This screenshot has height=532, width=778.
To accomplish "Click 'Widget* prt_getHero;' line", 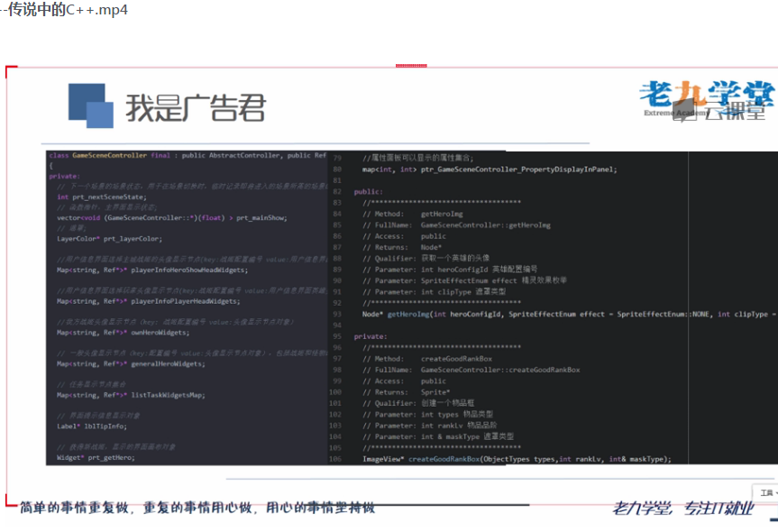I will 96,457.
